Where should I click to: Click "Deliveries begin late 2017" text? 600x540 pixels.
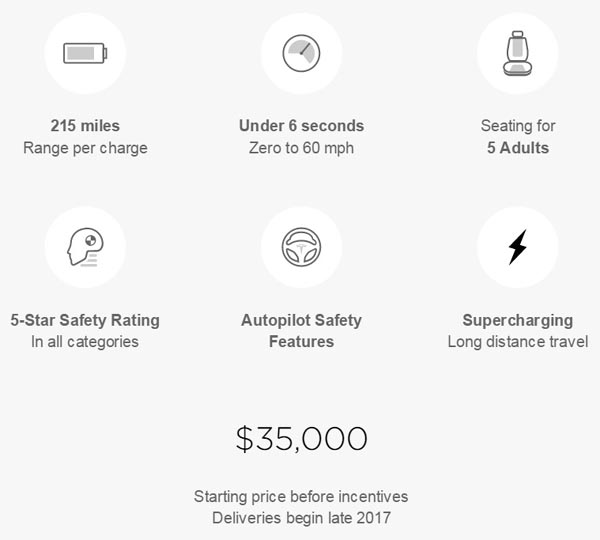coord(301,516)
